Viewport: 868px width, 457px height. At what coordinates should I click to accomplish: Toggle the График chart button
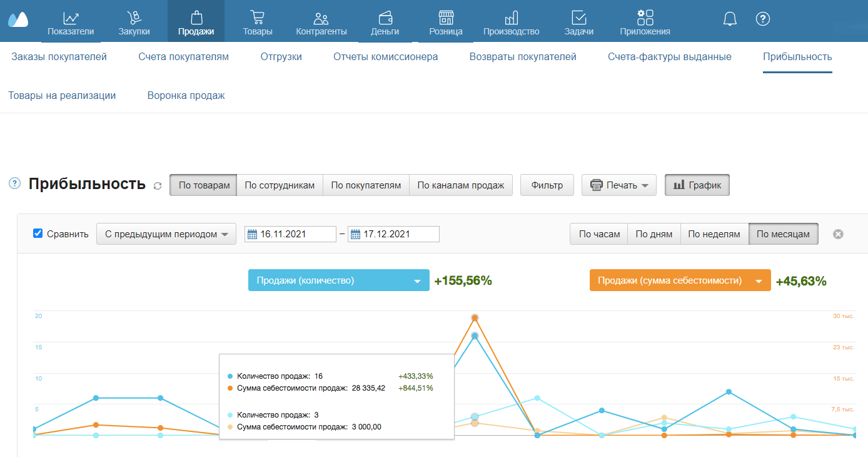[x=697, y=185]
